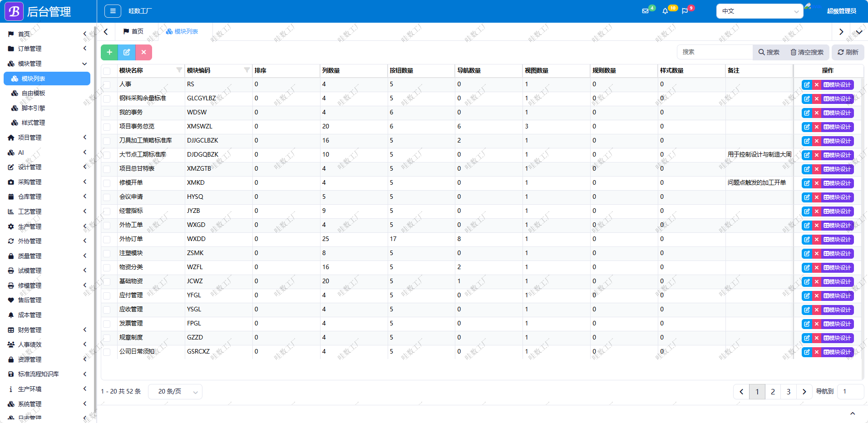Open the 中文 language dropdown
The width and height of the screenshot is (868, 423).
point(759,11)
